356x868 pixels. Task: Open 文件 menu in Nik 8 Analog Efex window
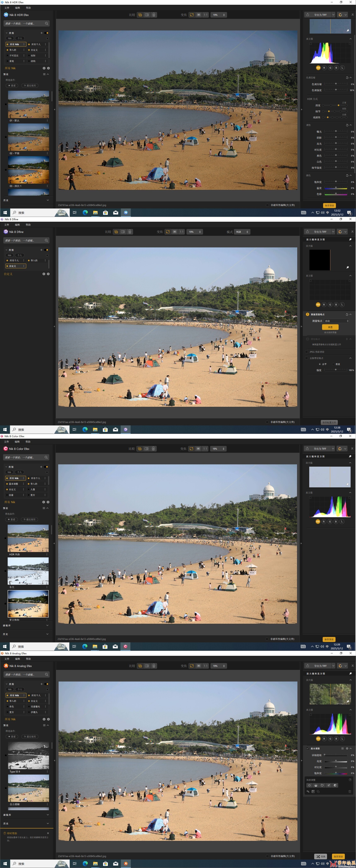7,659
